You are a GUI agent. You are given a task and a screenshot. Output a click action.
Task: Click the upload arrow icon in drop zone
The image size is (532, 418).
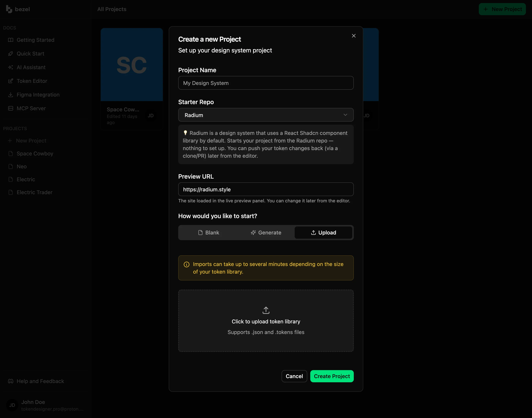[x=266, y=310]
